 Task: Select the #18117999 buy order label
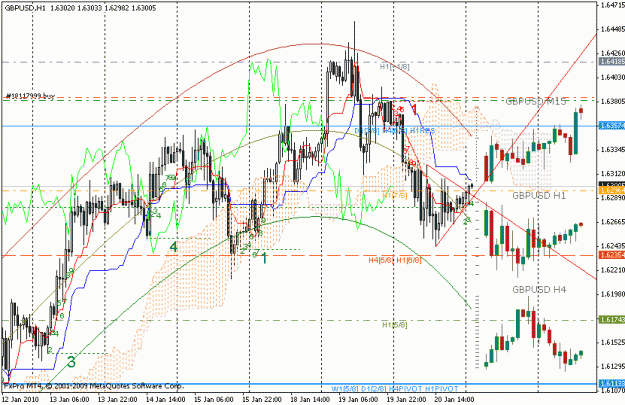30,96
